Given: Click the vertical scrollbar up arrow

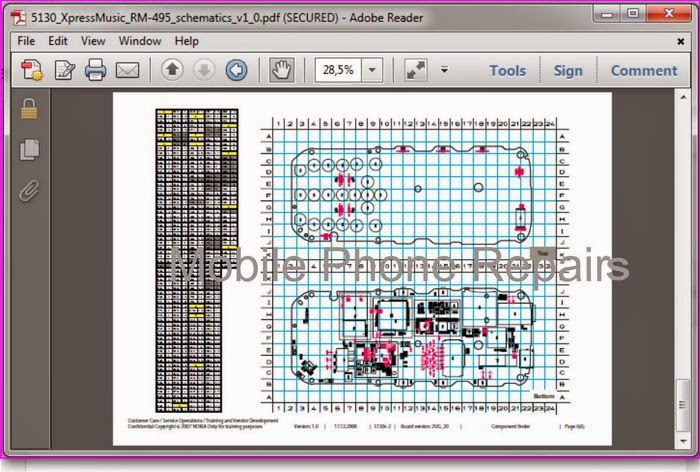Looking at the screenshot, I should 683,97.
